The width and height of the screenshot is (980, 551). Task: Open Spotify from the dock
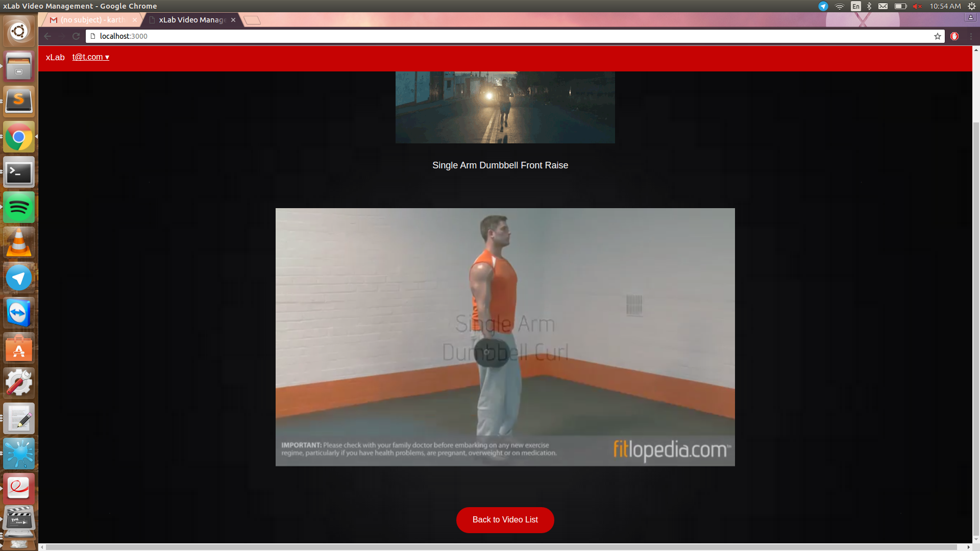pos(19,208)
